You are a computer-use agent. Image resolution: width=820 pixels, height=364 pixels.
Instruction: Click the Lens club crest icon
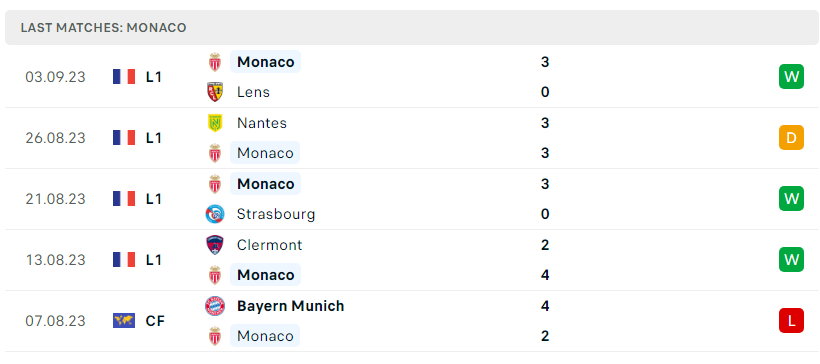coord(215,92)
